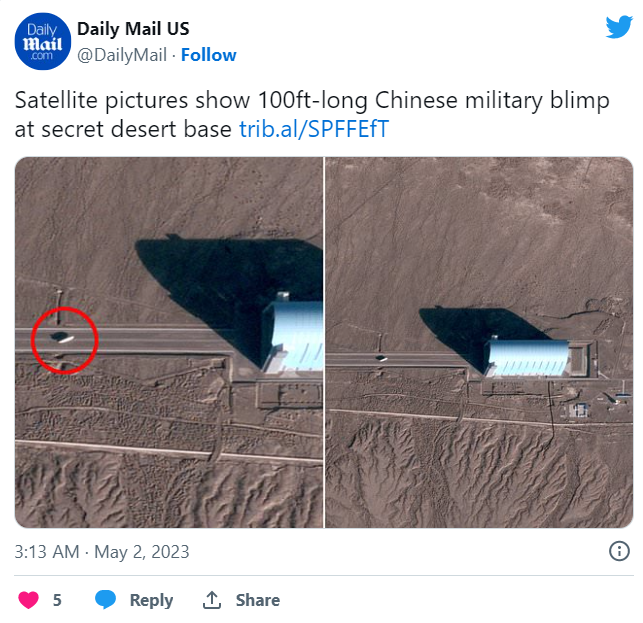Open the Daily Mail profile avatar
Image resolution: width=643 pixels, height=623 pixels.
point(43,41)
